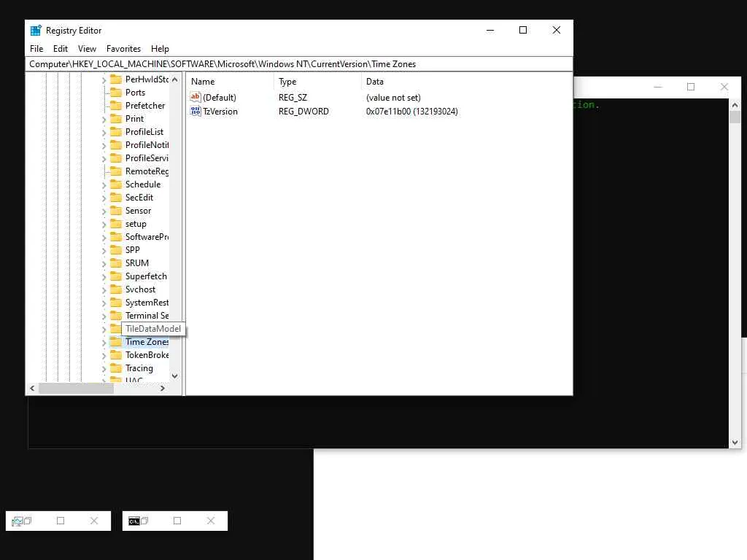Image resolution: width=747 pixels, height=560 pixels.
Task: Click the SecEdit folder icon
Action: [x=116, y=197]
